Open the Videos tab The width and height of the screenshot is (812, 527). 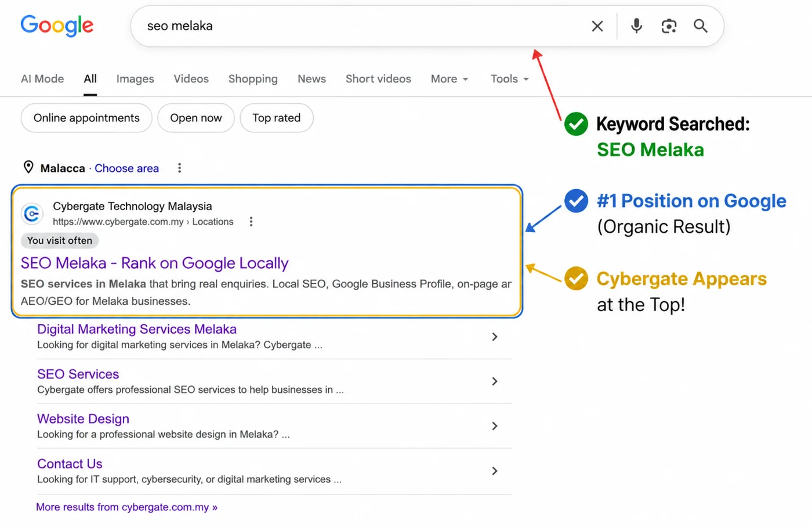[x=191, y=79]
